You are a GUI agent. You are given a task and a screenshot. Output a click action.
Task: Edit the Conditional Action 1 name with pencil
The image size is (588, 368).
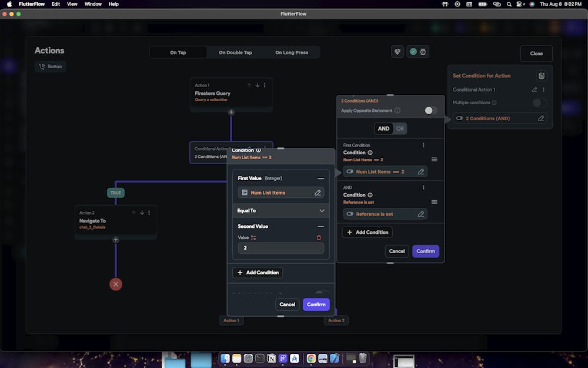tap(534, 89)
